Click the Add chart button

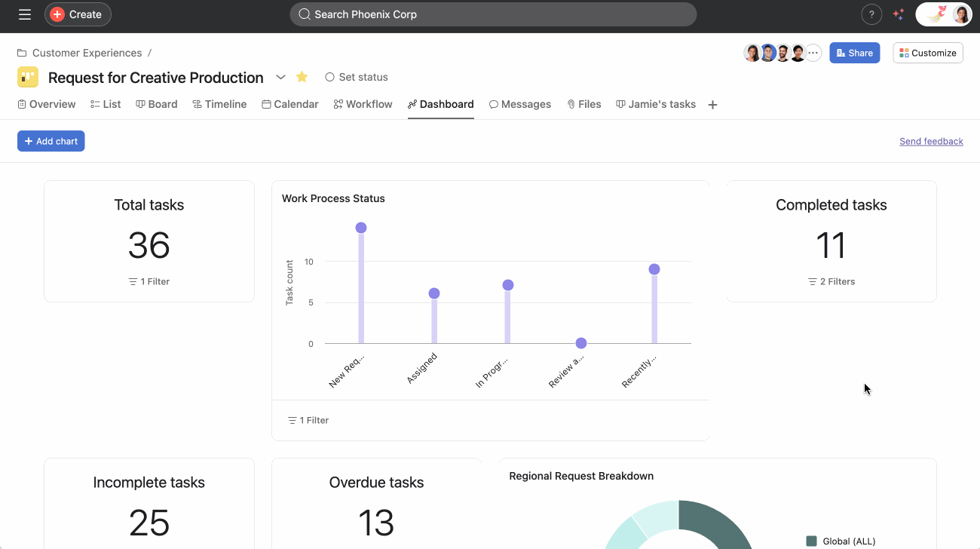point(51,141)
